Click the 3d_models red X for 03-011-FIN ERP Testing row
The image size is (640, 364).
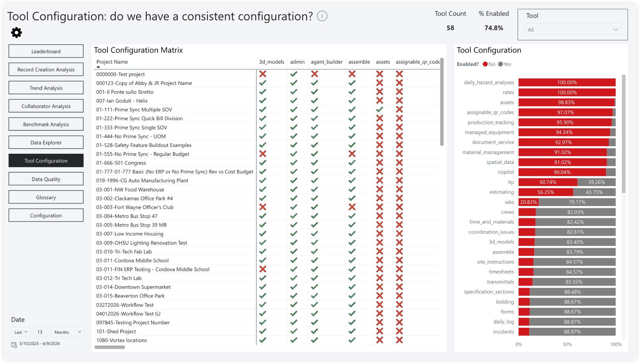point(262,269)
